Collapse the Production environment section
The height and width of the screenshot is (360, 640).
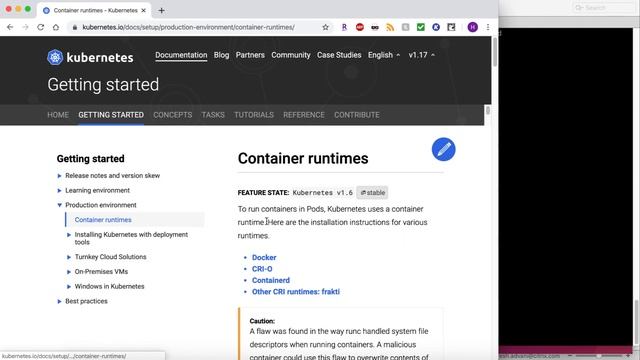[x=59, y=205]
